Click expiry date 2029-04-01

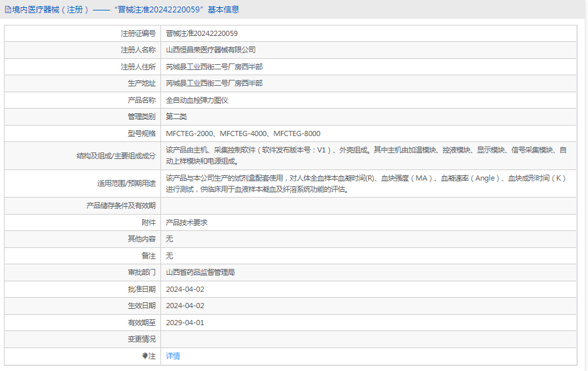(185, 323)
